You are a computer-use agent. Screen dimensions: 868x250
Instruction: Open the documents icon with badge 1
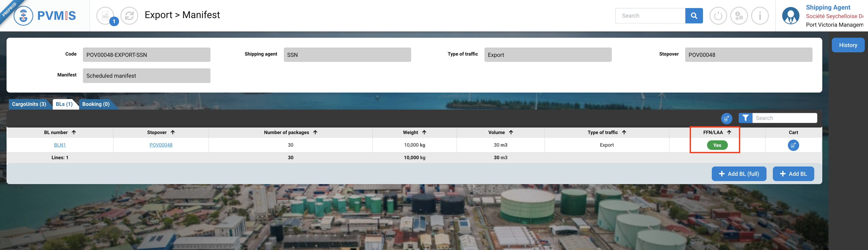(x=105, y=16)
